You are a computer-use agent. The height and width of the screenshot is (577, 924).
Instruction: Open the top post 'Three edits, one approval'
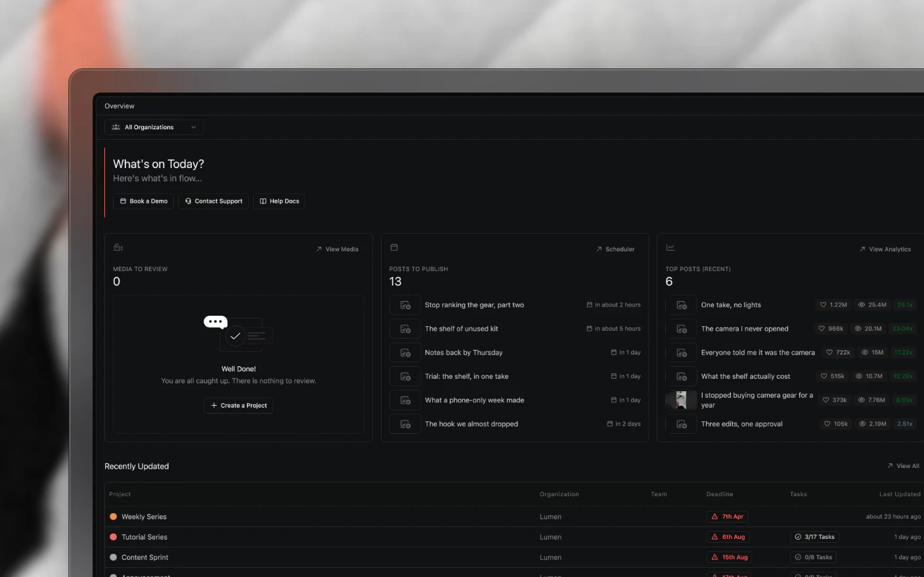[741, 424]
